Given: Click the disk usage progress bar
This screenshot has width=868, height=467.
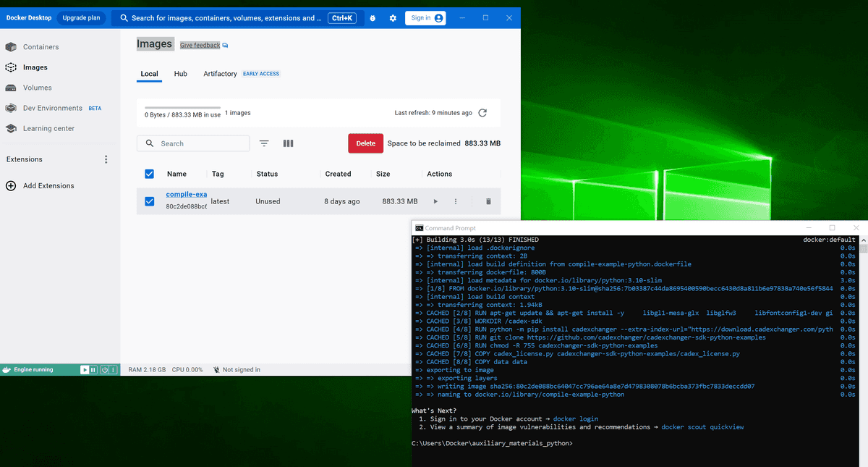Looking at the screenshot, I should tap(182, 108).
